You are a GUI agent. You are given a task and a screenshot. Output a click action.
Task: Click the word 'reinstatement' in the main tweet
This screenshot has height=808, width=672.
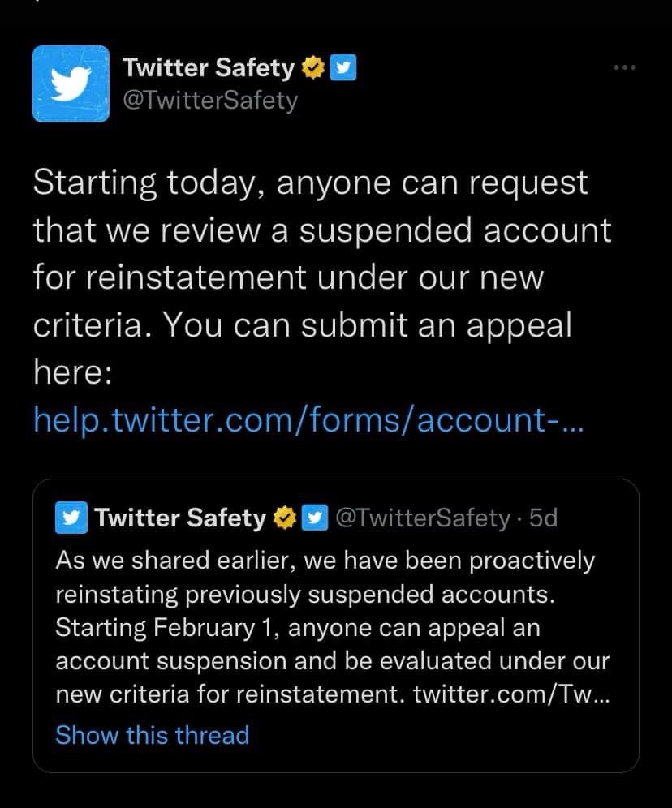point(192,279)
